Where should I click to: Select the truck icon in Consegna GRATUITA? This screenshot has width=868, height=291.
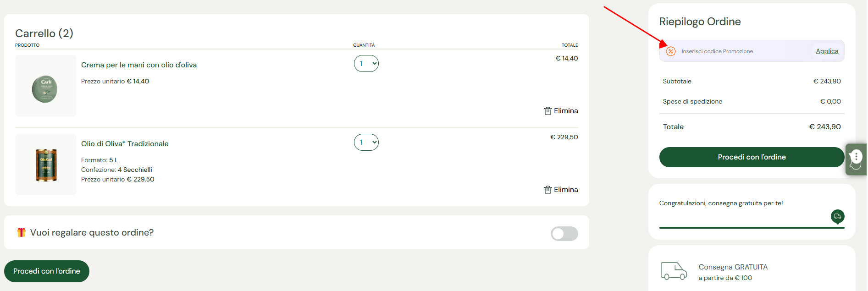coord(674,271)
